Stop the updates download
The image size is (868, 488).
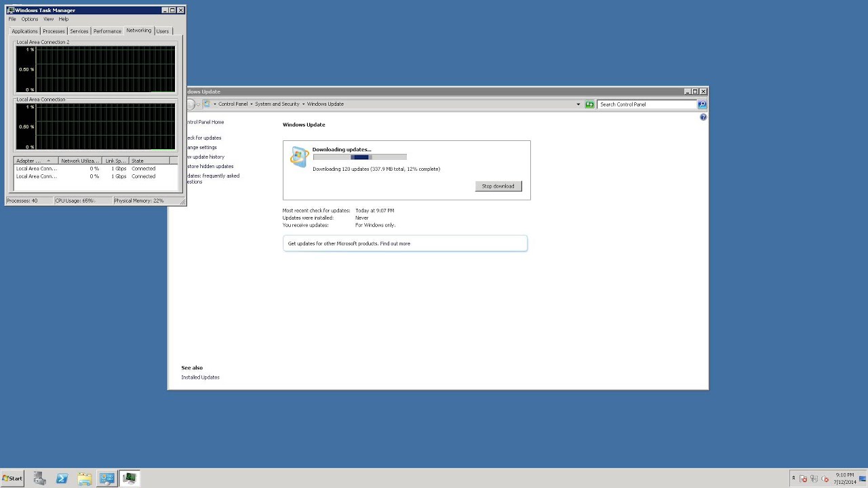498,186
